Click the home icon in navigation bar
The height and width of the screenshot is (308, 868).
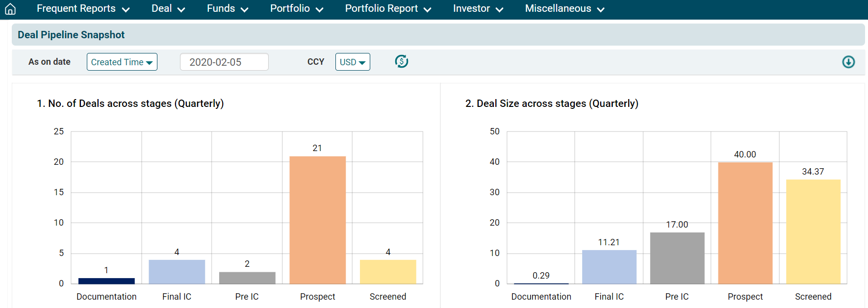click(10, 9)
